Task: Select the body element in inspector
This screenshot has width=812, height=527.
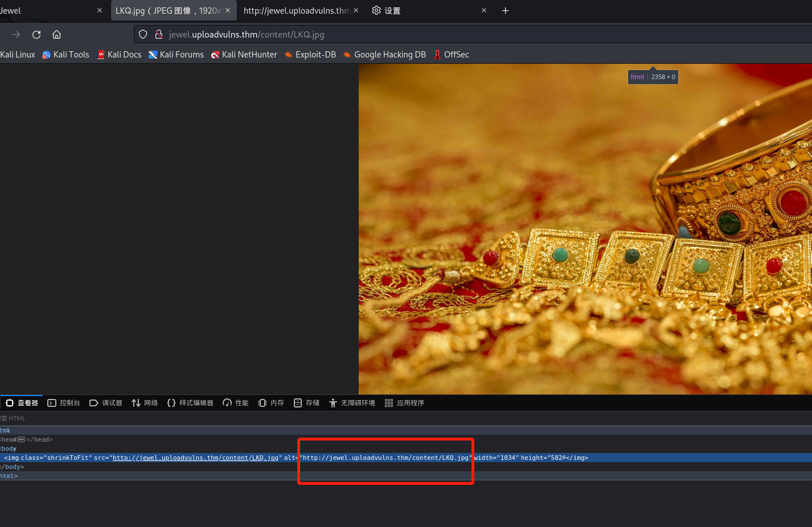Action: (x=9, y=448)
